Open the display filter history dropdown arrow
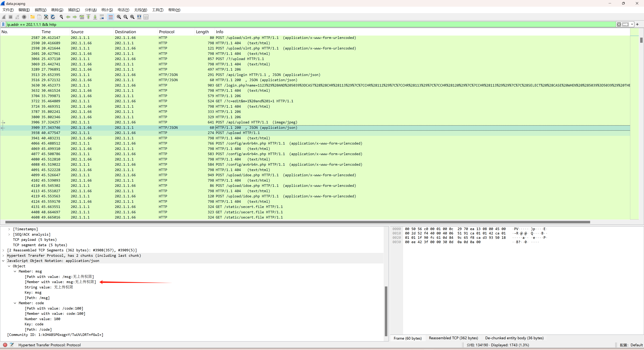This screenshot has height=350, width=644. point(632,24)
